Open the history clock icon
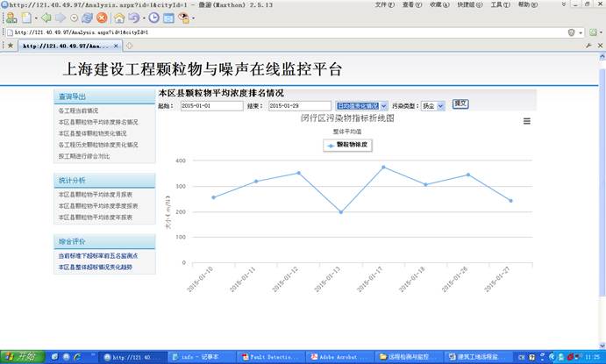 pyautogui.click(x=154, y=18)
